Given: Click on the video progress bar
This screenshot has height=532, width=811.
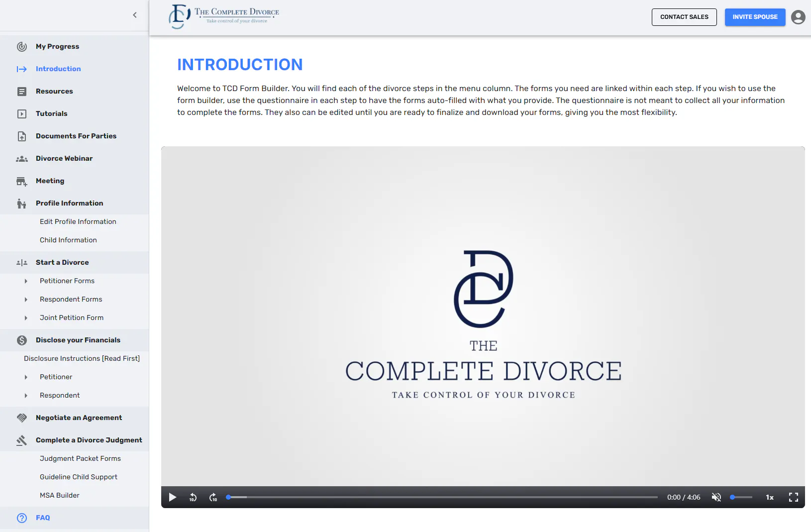Looking at the screenshot, I should click(443, 497).
